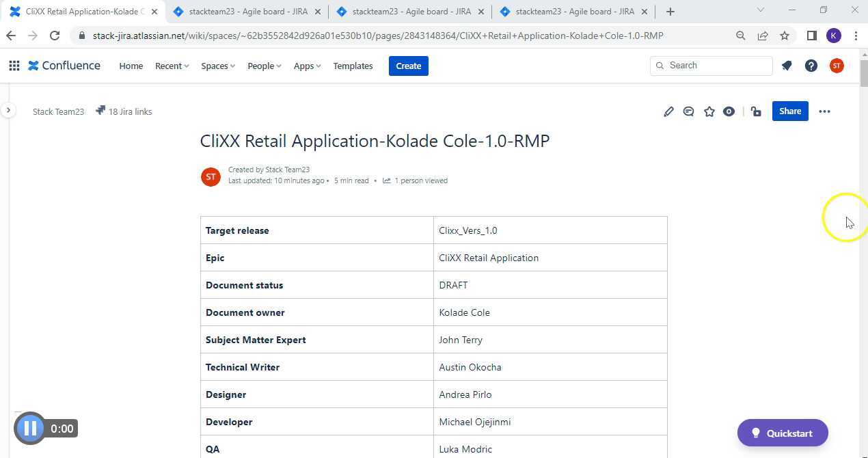868x458 pixels.
Task: Select the edit pencil icon for this page
Action: click(668, 111)
